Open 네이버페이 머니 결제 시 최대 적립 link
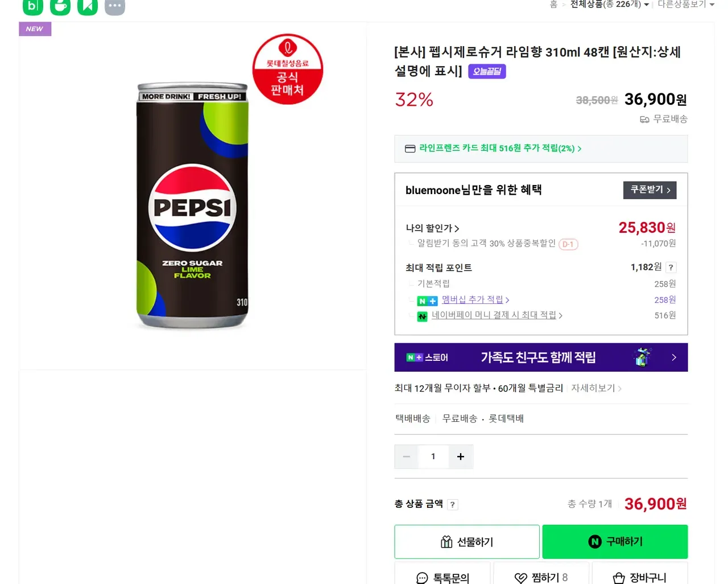The image size is (728, 584). point(496,315)
